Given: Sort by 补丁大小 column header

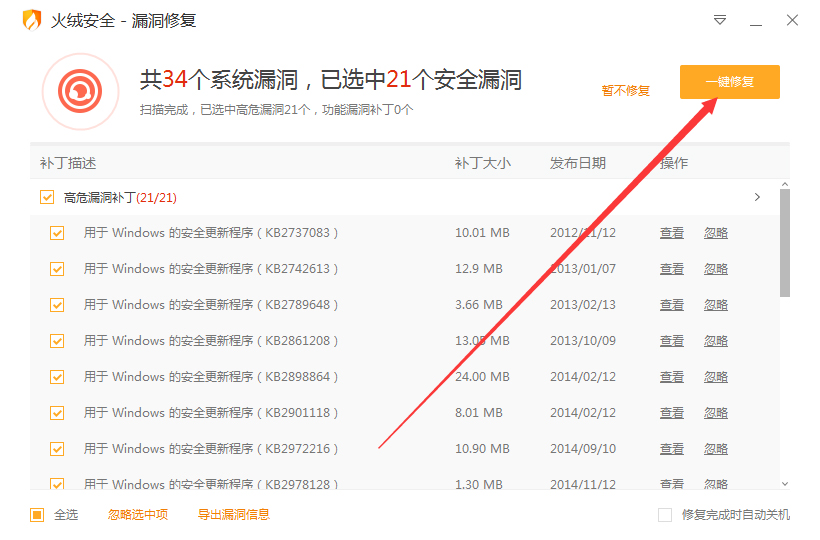Looking at the screenshot, I should click(x=482, y=163).
